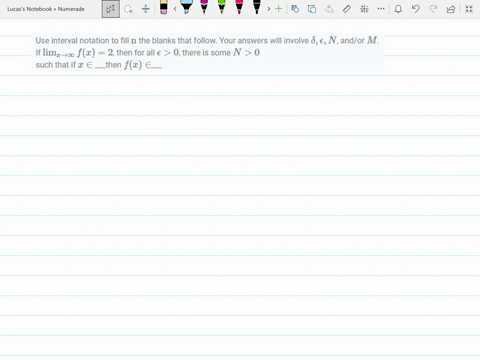The image size is (480, 360).
Task: Click the limit expression line
Action: [148, 53]
